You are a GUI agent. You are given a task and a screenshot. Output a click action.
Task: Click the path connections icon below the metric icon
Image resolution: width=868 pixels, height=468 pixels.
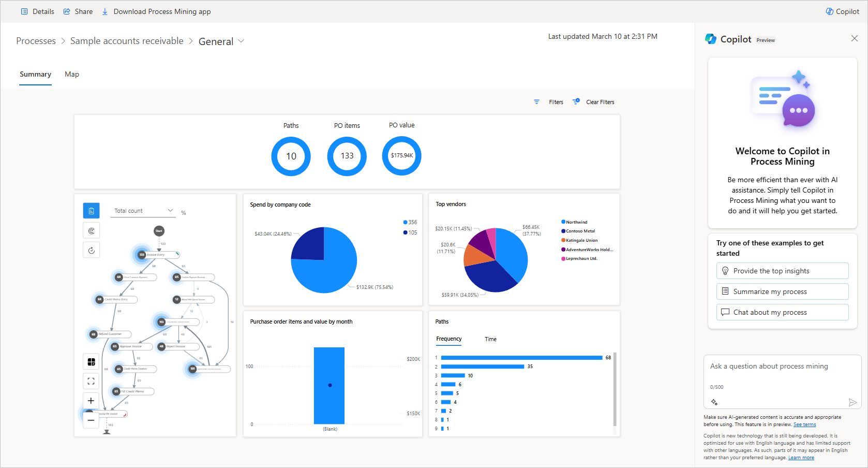point(91,230)
